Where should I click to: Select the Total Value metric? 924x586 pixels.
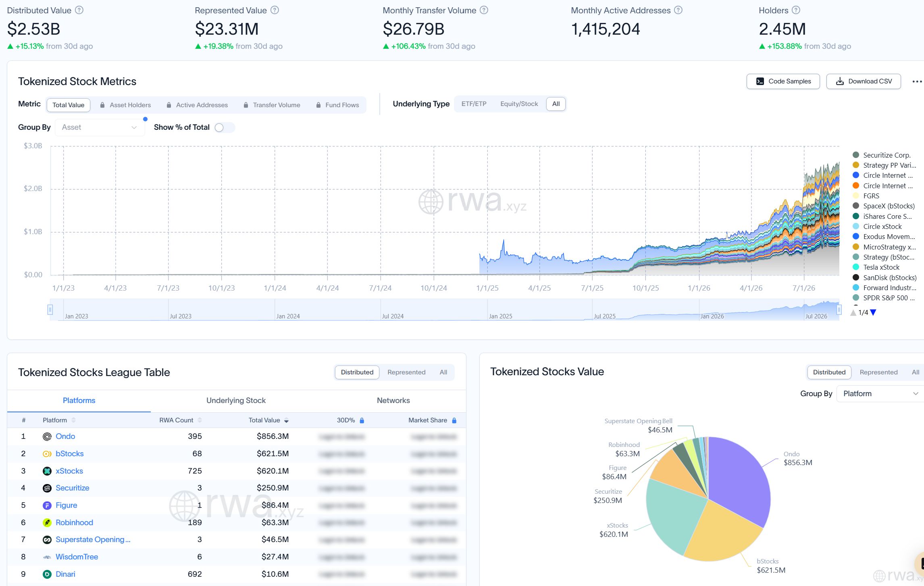point(68,105)
